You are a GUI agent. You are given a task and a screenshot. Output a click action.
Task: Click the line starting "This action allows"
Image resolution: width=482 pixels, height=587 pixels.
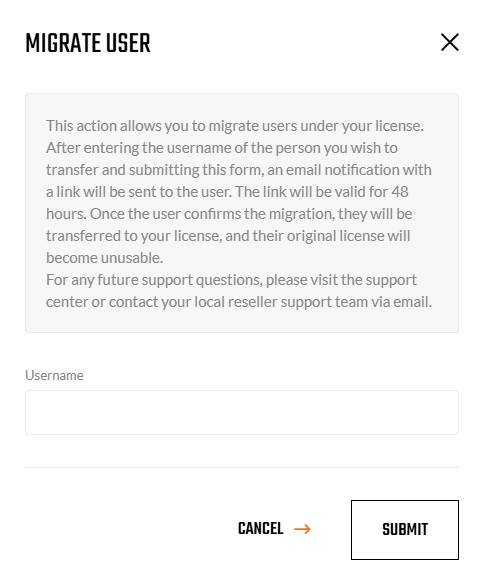pos(235,126)
